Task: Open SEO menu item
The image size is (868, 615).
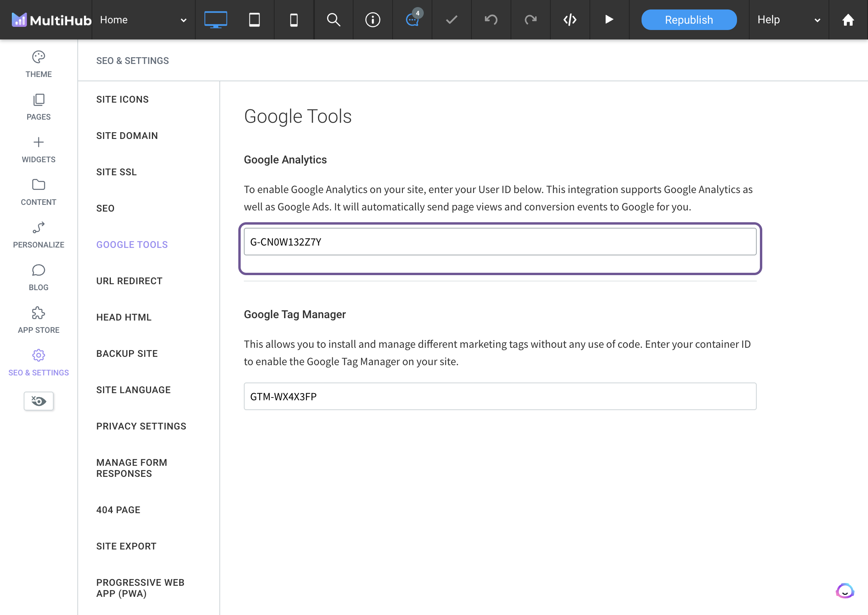Action: [x=105, y=208]
